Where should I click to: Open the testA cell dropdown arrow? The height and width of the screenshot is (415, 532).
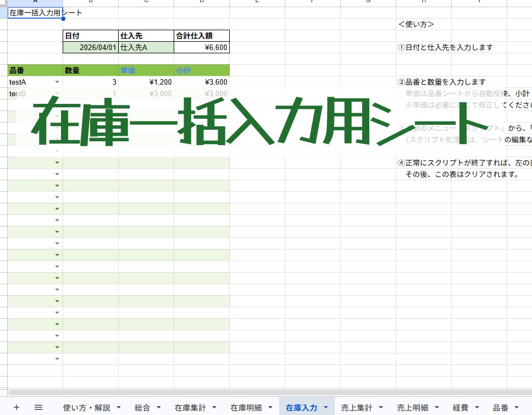tap(57, 82)
